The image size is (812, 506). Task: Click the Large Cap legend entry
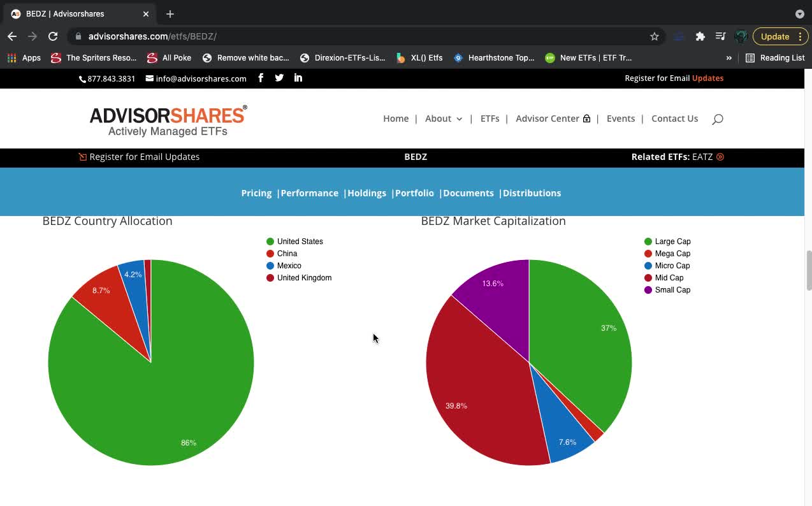pos(667,242)
